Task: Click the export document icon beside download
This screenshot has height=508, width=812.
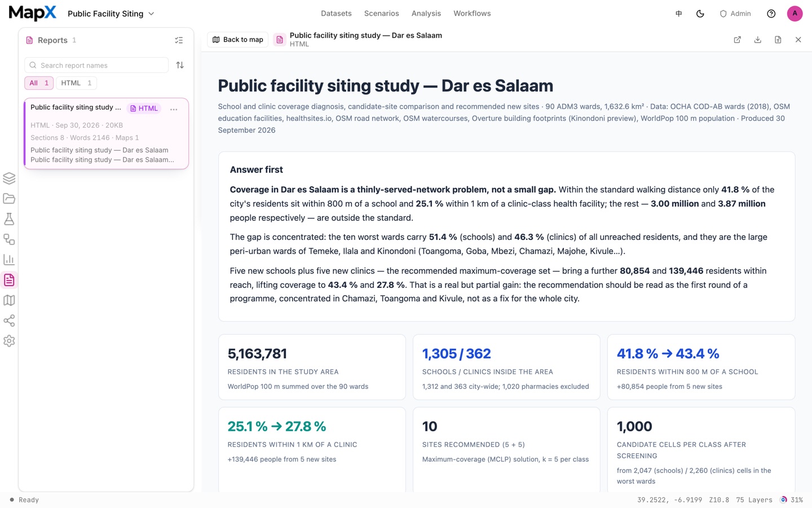Action: click(x=778, y=40)
